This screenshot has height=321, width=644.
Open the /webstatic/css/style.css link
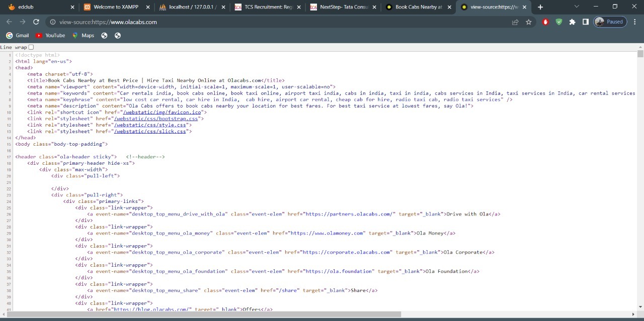point(151,125)
